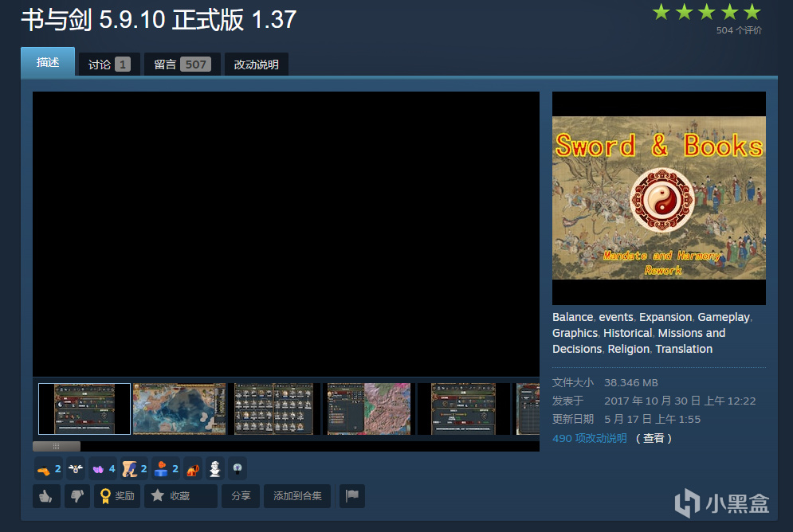Click the thumbnail strip scrollbar handle

click(x=56, y=446)
